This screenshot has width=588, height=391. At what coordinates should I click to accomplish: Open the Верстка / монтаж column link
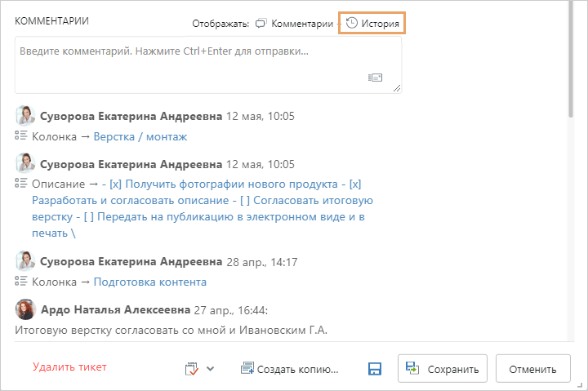[x=140, y=136]
